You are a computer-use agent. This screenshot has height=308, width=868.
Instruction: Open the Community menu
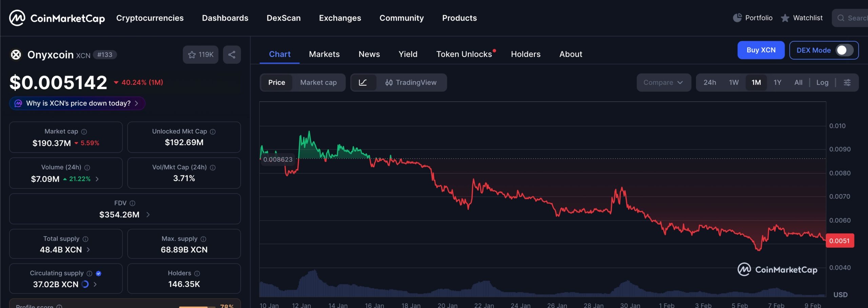[x=401, y=18]
